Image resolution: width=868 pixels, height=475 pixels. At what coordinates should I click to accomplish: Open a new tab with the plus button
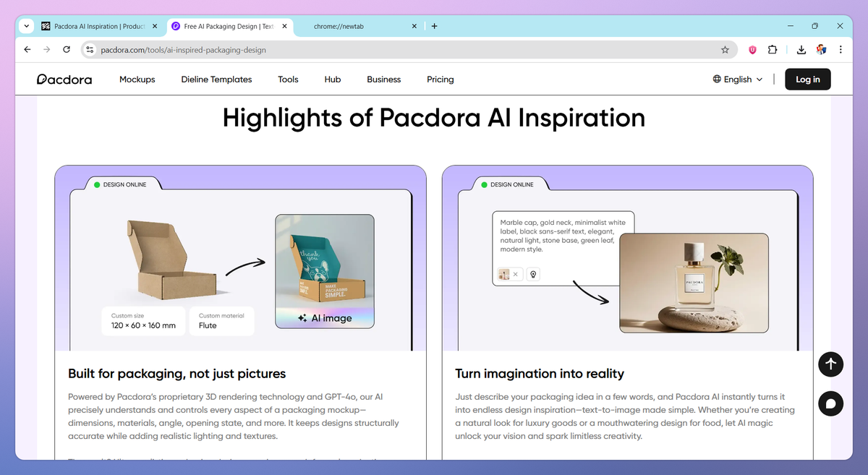coord(434,26)
